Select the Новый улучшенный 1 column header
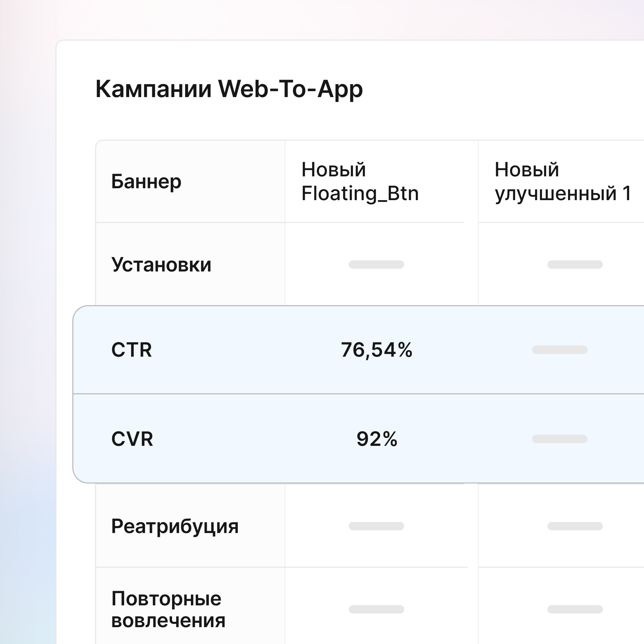This screenshot has height=644, width=644. tap(563, 182)
